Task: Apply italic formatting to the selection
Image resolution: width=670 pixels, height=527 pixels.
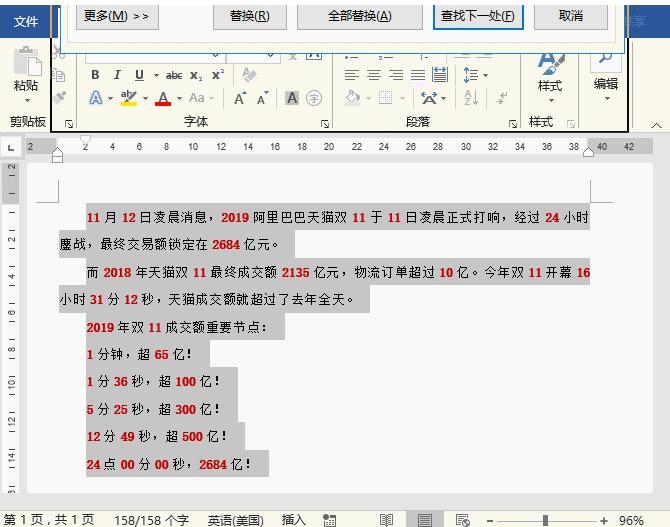Action: coord(117,75)
